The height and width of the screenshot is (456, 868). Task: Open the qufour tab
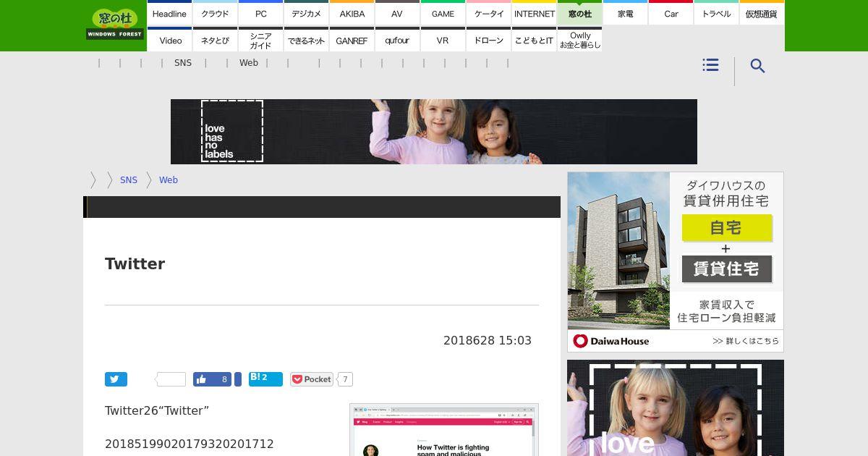click(397, 40)
